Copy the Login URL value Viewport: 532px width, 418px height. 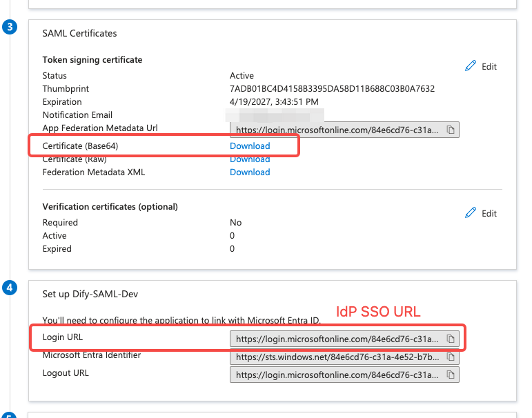pos(450,339)
